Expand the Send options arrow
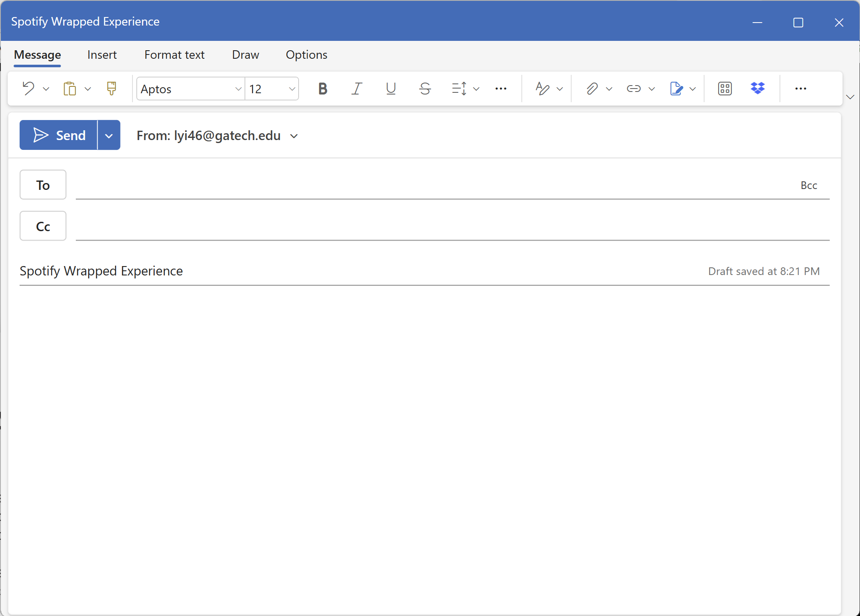 coord(109,135)
